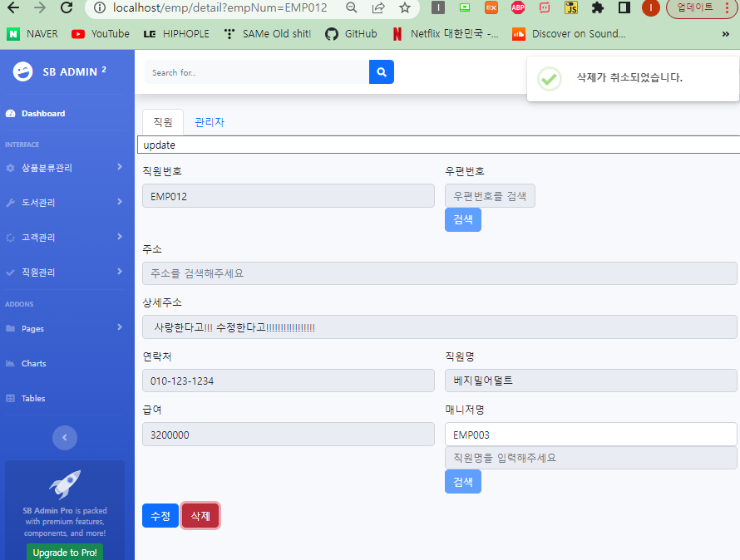
Task: Click the red 삭제 button
Action: (x=200, y=516)
